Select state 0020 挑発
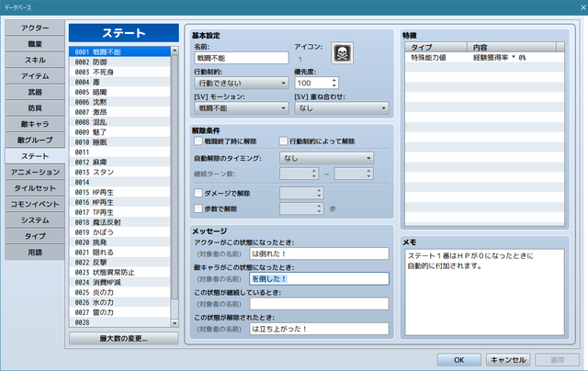The image size is (588, 371). click(x=119, y=242)
